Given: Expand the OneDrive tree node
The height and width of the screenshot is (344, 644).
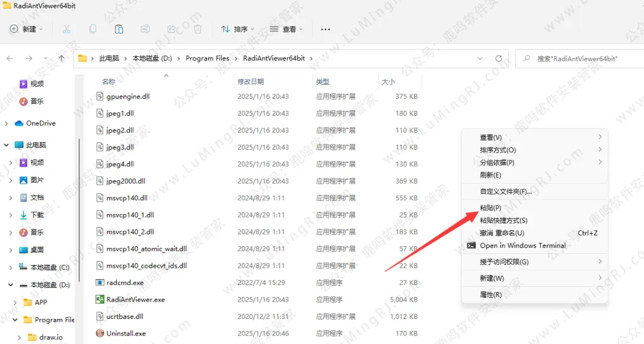Looking at the screenshot, I should pyautogui.click(x=6, y=123).
